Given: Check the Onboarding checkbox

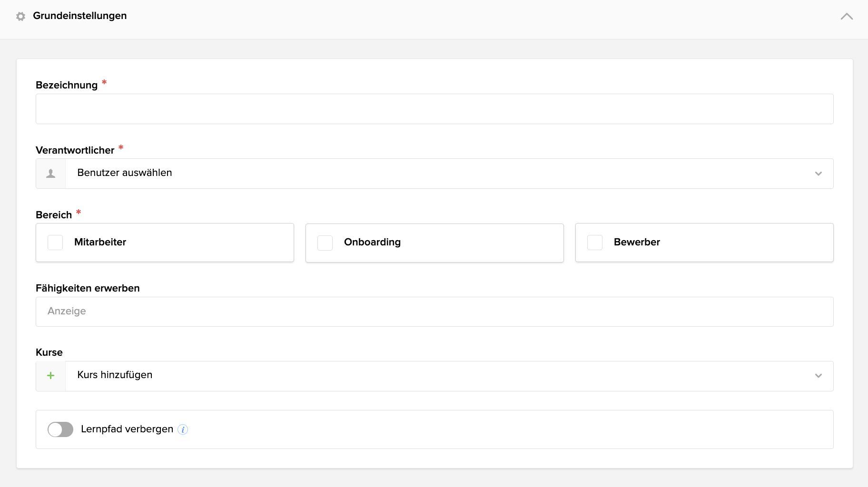Looking at the screenshot, I should pos(325,243).
